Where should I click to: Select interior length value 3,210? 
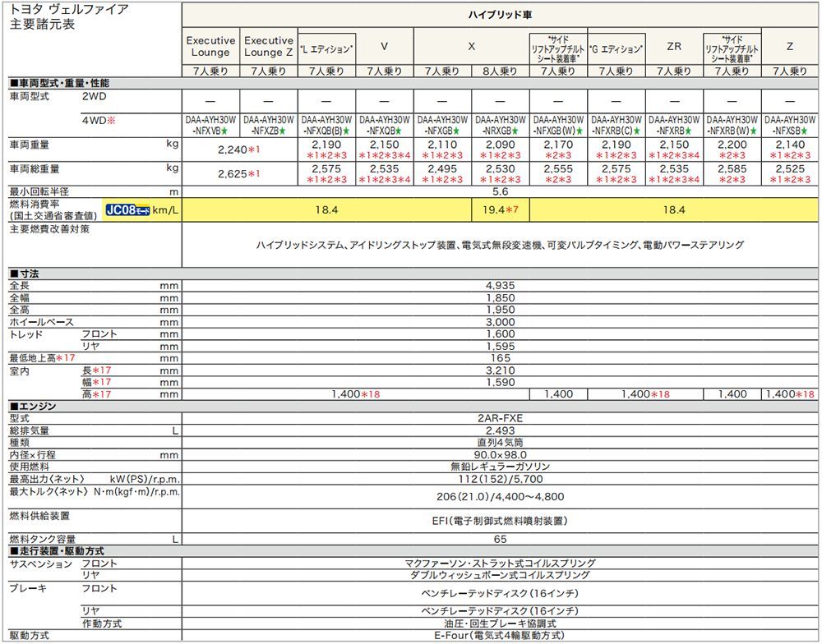500,370
